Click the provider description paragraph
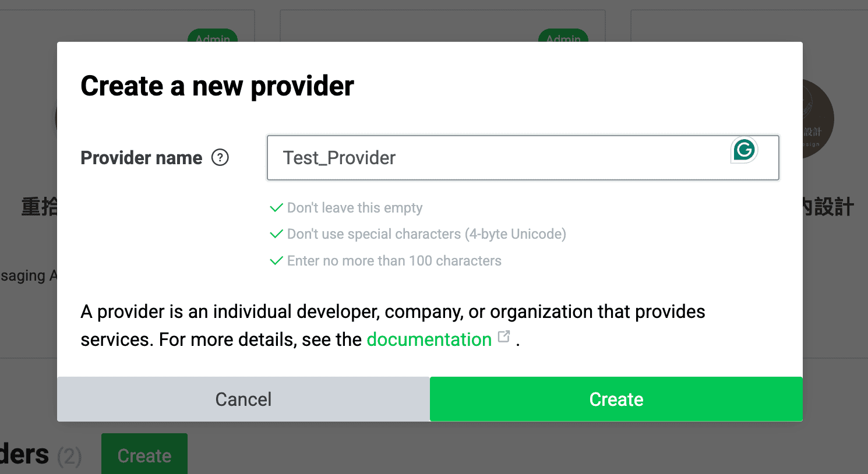 tap(393, 325)
